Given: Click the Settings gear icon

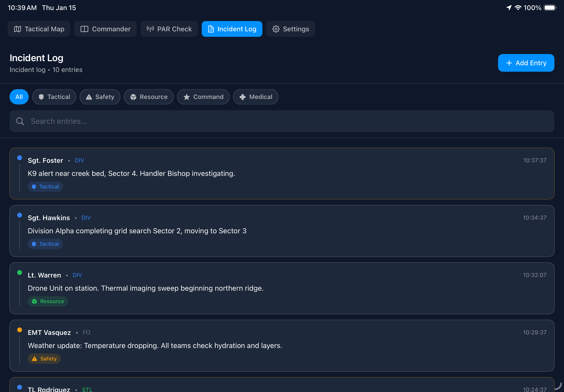Looking at the screenshot, I should tap(276, 29).
